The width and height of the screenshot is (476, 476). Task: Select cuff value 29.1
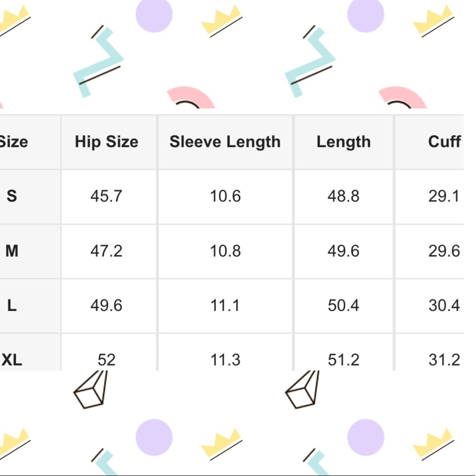point(444,196)
